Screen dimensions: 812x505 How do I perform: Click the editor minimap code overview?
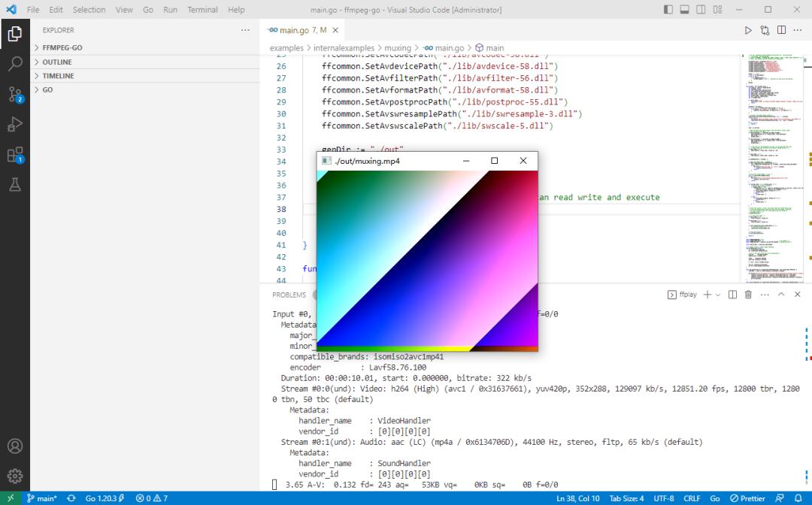(771, 165)
